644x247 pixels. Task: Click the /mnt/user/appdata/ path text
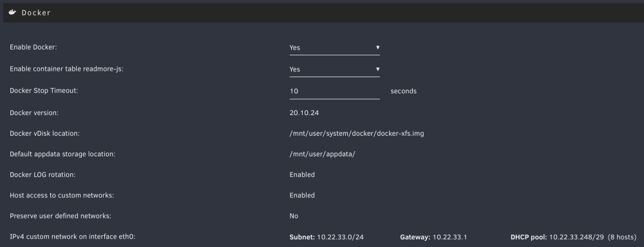[x=322, y=154]
